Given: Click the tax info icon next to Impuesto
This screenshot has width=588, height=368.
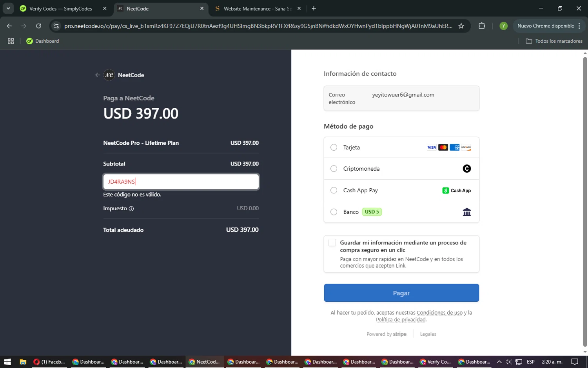Looking at the screenshot, I should pos(131,209).
